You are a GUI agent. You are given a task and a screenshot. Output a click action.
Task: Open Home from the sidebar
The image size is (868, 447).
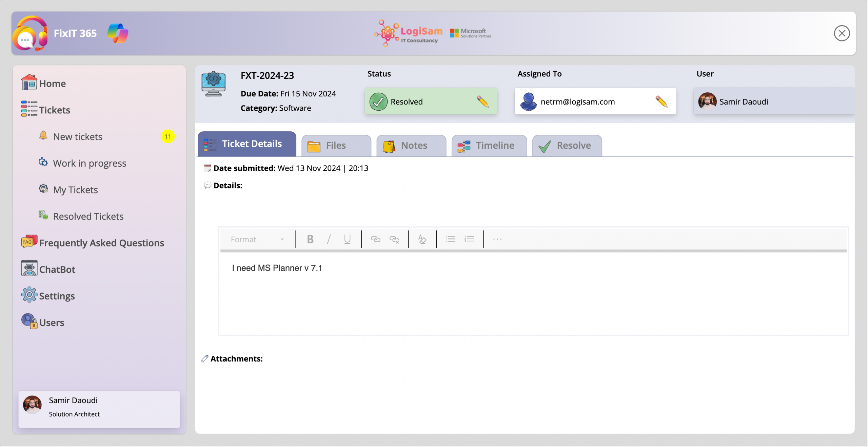coord(53,83)
